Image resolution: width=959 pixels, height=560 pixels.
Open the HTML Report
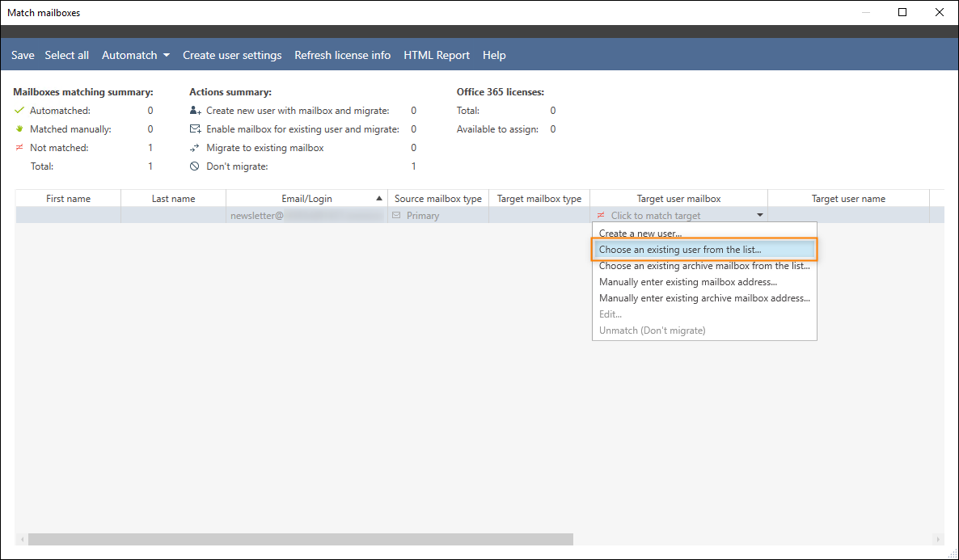437,55
